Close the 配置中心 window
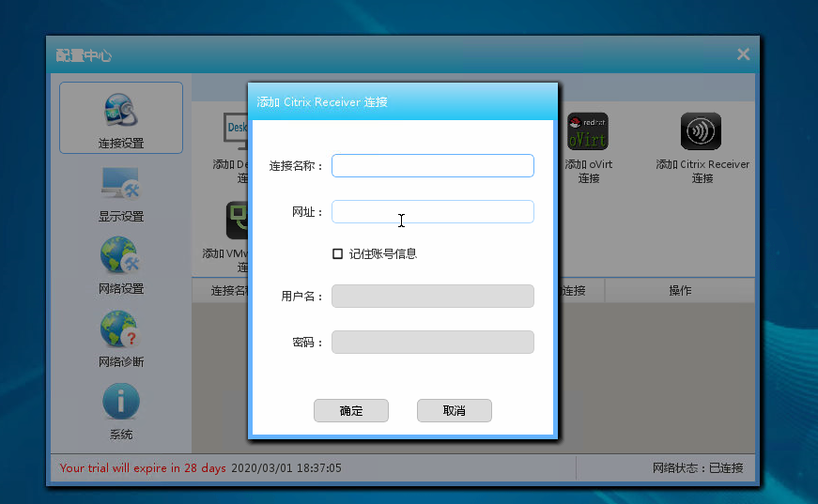Screen dimensions: 818x504 coord(743,54)
